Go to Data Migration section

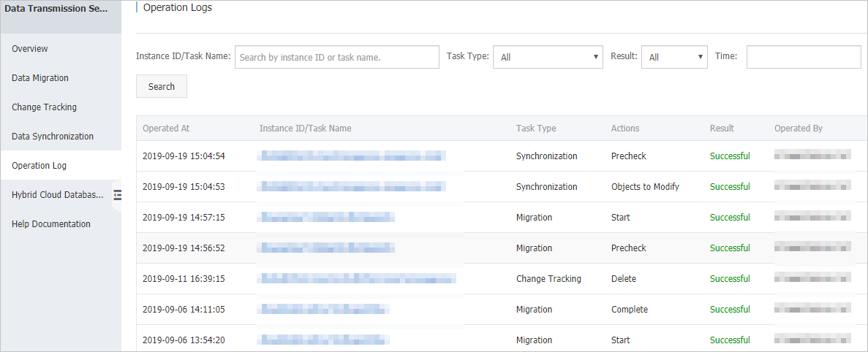coord(40,78)
